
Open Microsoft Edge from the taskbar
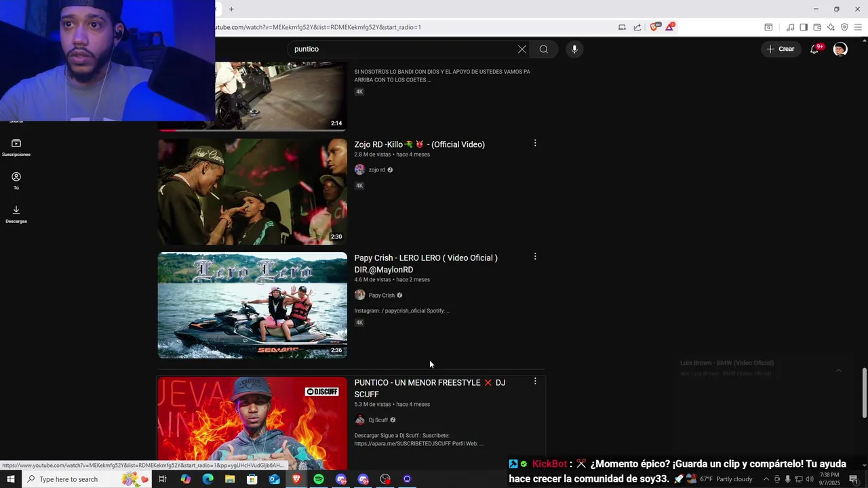(208, 479)
